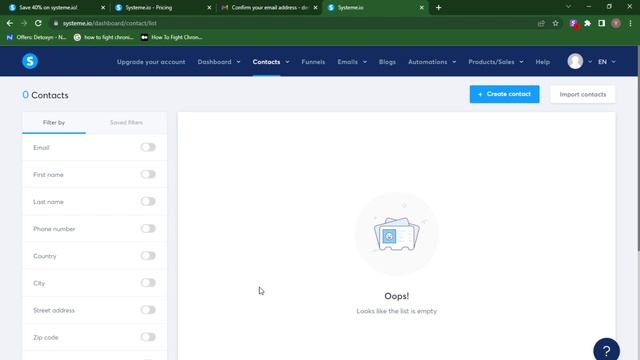Click the Create contact button

pyautogui.click(x=504, y=94)
